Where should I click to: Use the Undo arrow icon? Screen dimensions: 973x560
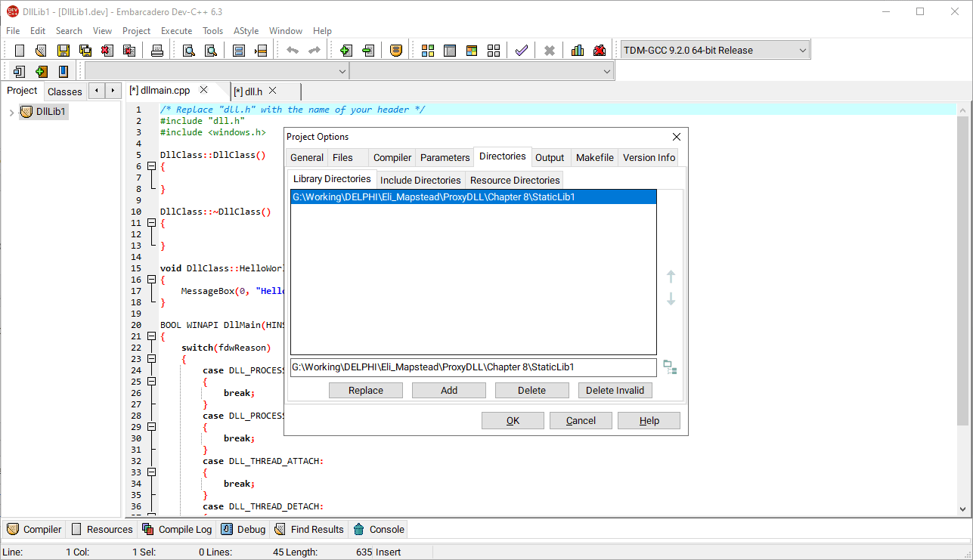293,50
